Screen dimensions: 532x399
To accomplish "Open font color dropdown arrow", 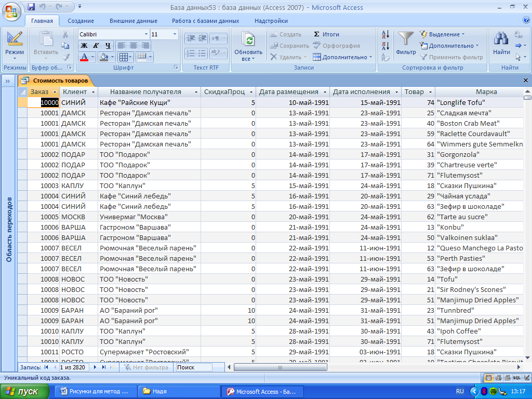I will [92, 57].
